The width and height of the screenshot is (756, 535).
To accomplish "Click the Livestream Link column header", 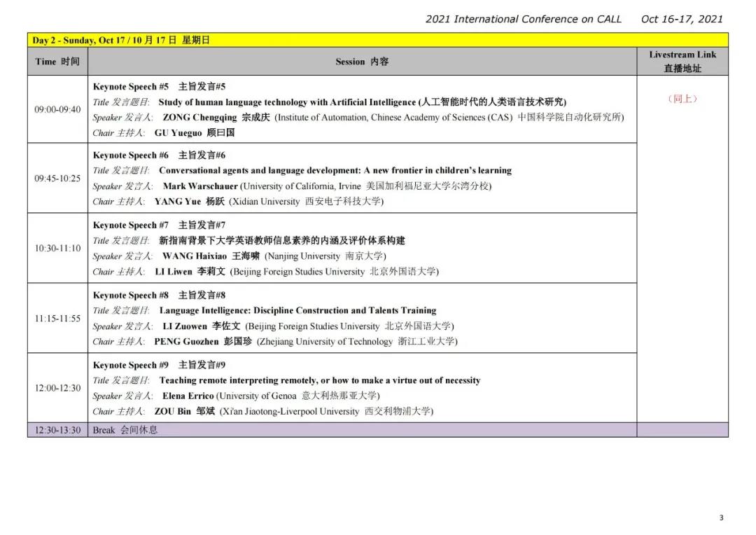I will 682,62.
